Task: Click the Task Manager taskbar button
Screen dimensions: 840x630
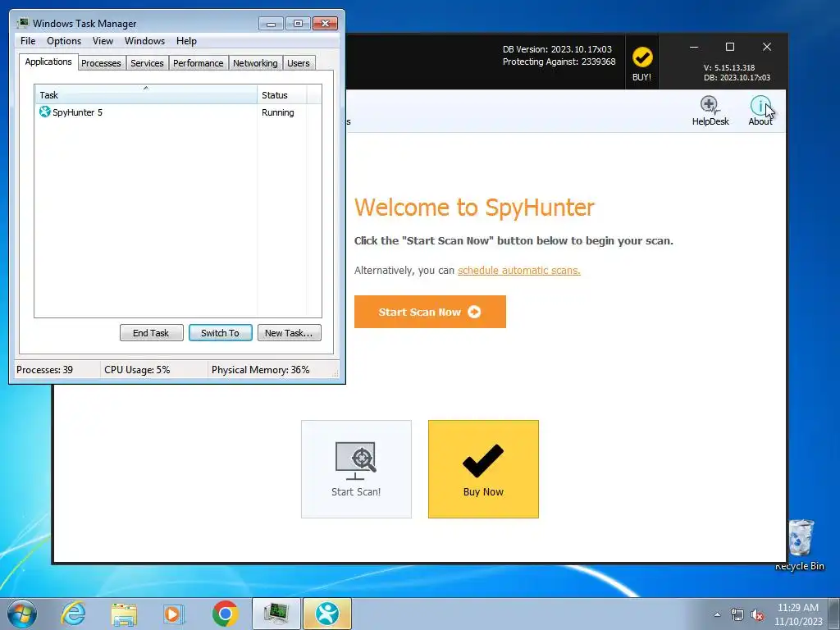Action: pos(276,614)
